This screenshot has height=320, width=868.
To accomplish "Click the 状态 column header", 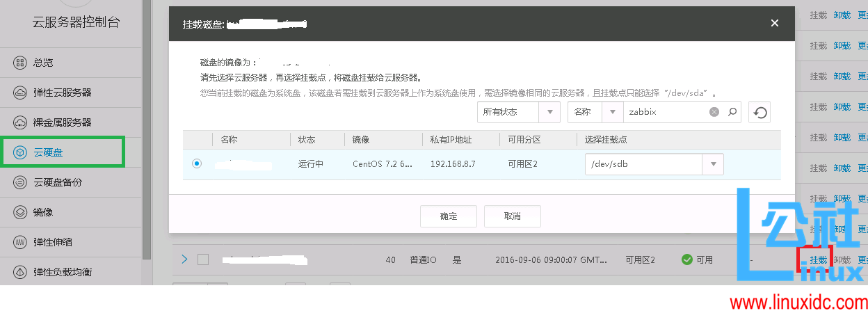I will pyautogui.click(x=307, y=140).
